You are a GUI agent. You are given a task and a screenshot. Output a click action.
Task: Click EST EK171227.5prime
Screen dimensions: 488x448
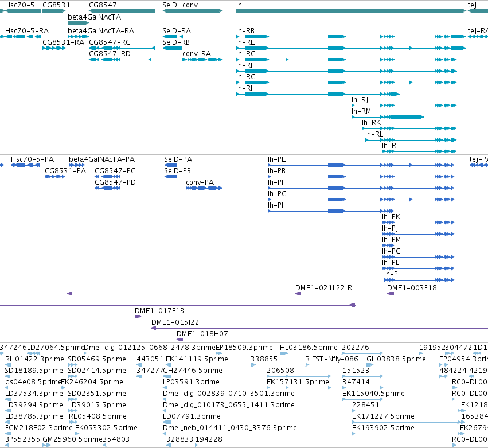[409, 422]
